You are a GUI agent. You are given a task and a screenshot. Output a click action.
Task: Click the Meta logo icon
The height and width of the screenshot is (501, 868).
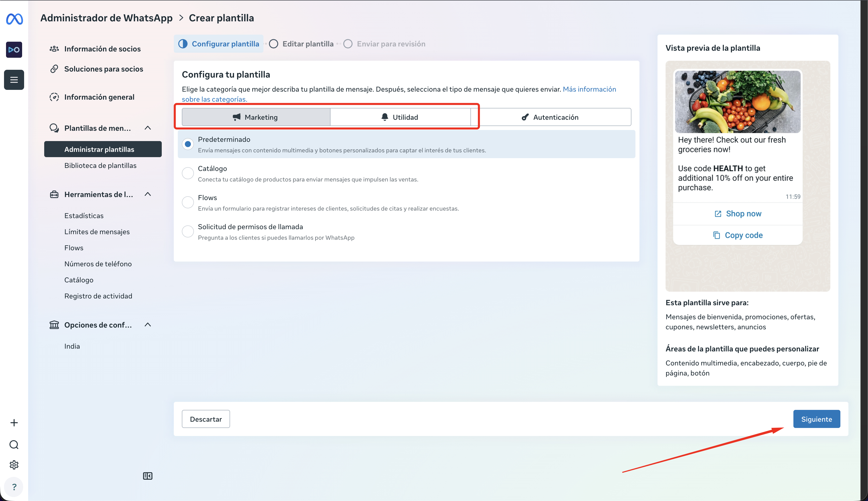15,19
